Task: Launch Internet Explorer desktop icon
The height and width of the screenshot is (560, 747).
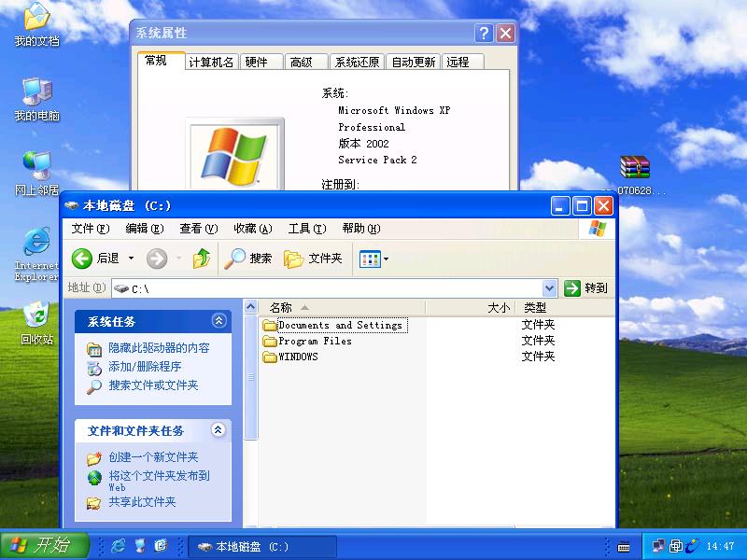Action: (x=36, y=254)
